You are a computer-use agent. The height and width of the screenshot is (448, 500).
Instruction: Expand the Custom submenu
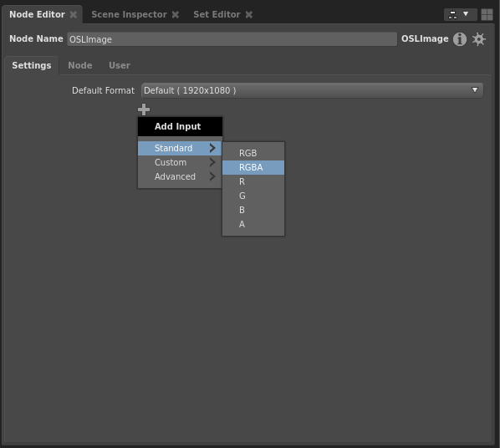point(180,162)
